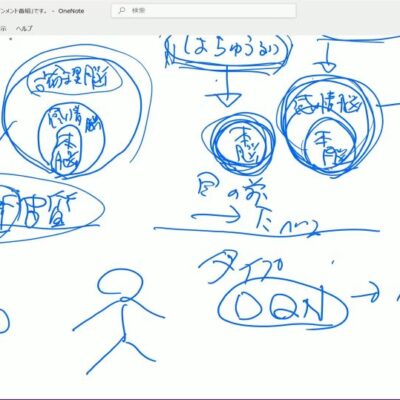Click the 感情脳 label in the right circle
The width and height of the screenshot is (400, 400).
tap(327, 106)
